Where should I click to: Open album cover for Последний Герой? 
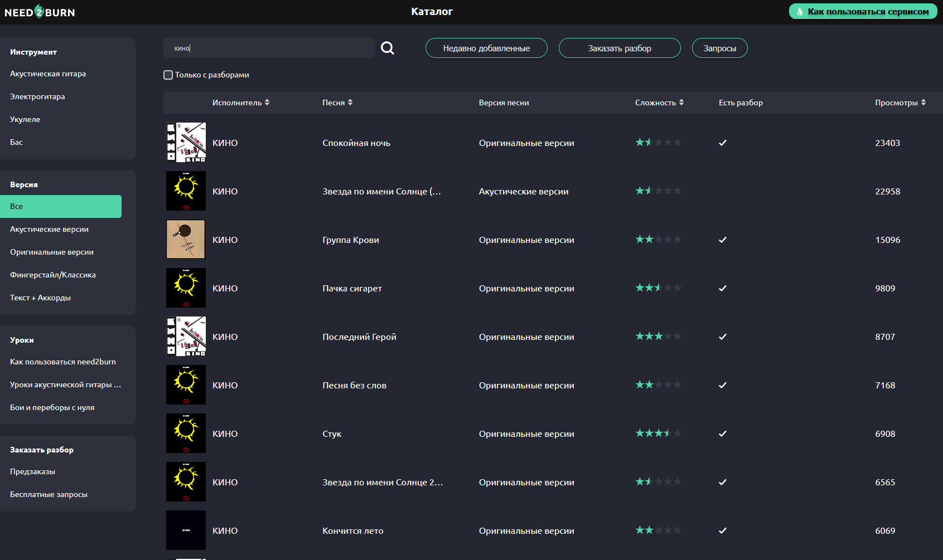click(186, 336)
